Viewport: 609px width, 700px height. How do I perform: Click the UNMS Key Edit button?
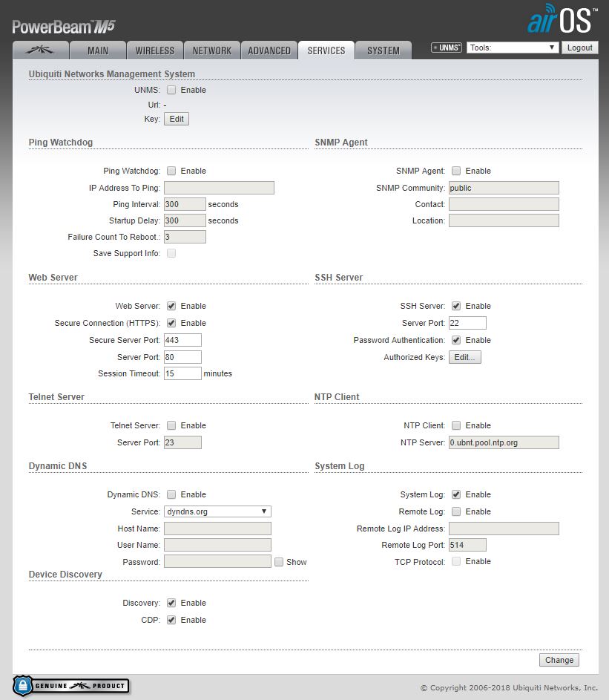click(177, 119)
